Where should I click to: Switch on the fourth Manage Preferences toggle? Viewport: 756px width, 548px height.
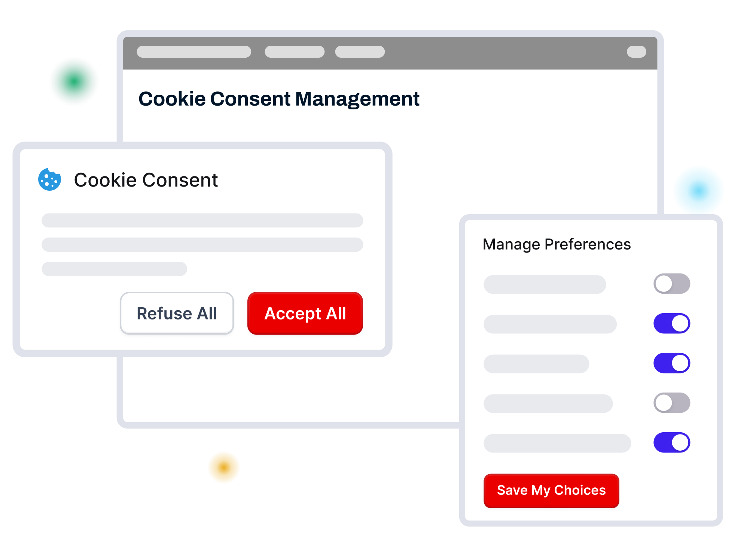pyautogui.click(x=671, y=403)
